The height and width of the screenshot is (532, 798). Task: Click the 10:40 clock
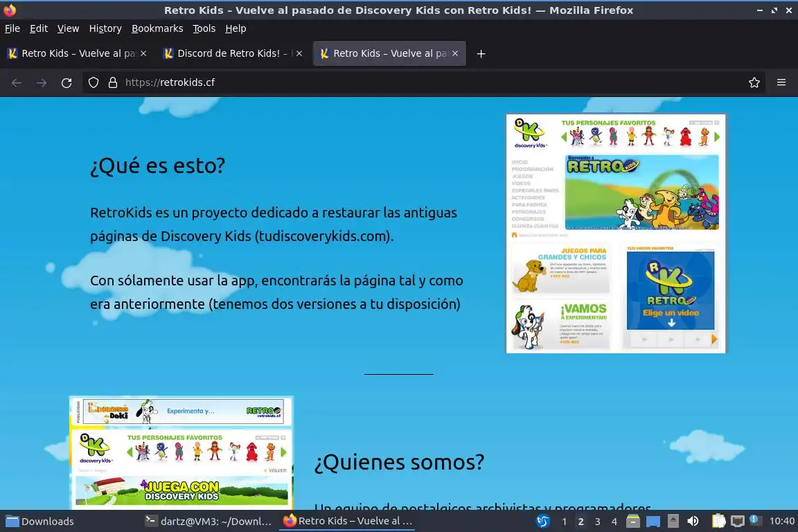pyautogui.click(x=781, y=522)
